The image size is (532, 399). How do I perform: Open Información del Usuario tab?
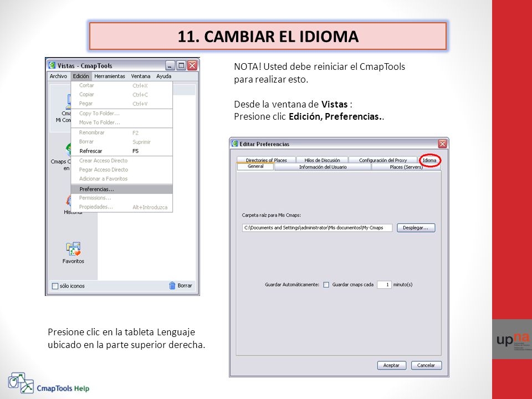coord(323,167)
